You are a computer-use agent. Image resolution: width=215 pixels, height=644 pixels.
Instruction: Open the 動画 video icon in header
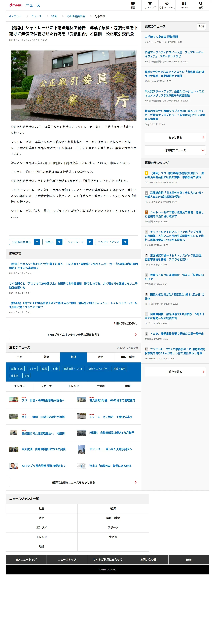[133, 5]
